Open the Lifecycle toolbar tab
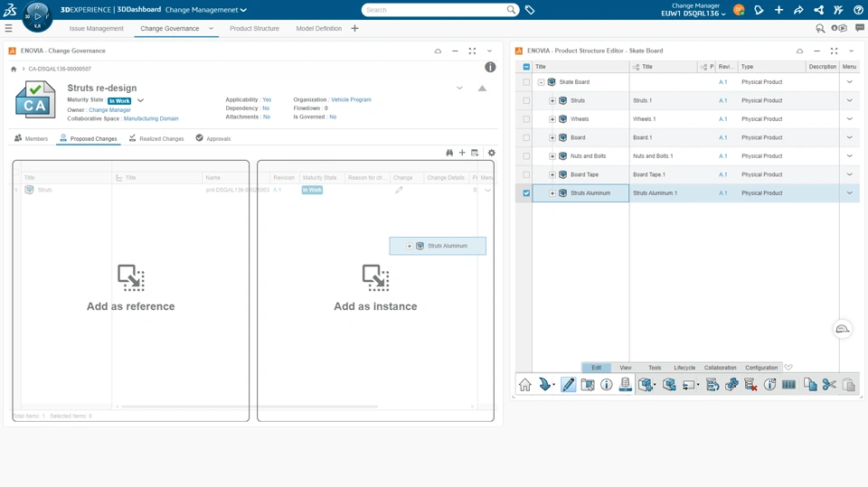The image size is (868, 487). coord(684,368)
